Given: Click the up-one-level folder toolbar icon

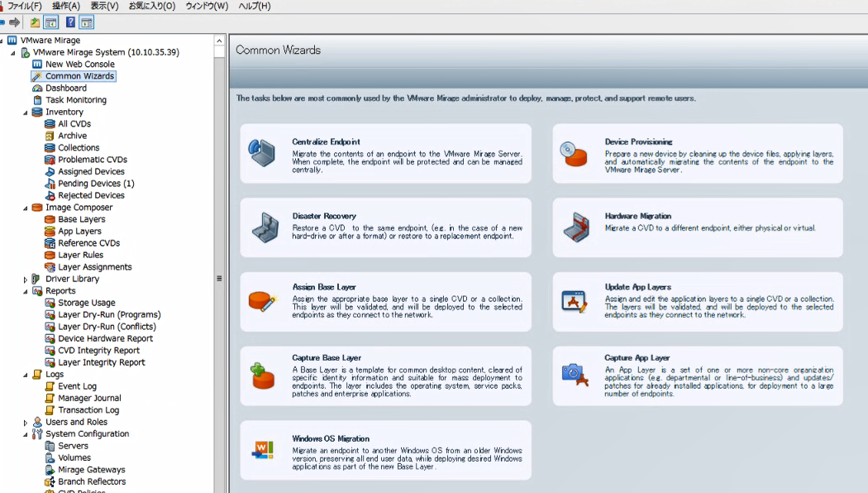Looking at the screenshot, I should 35,22.
